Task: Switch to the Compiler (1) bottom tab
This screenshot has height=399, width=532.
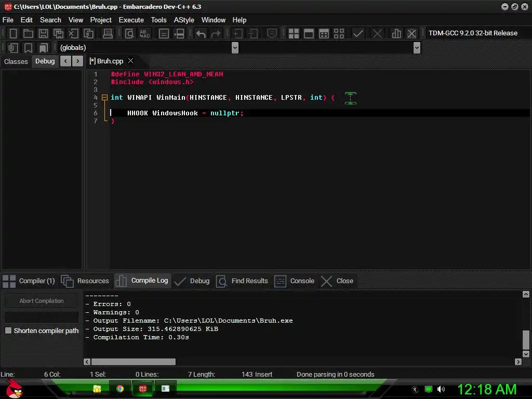Action: (x=29, y=281)
